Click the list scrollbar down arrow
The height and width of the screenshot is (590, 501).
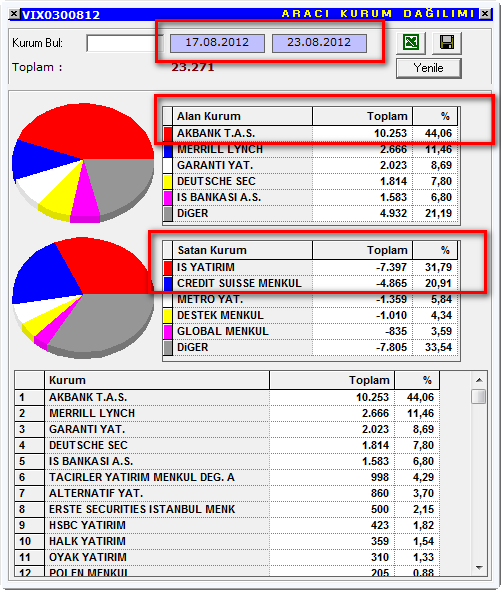[x=479, y=567]
